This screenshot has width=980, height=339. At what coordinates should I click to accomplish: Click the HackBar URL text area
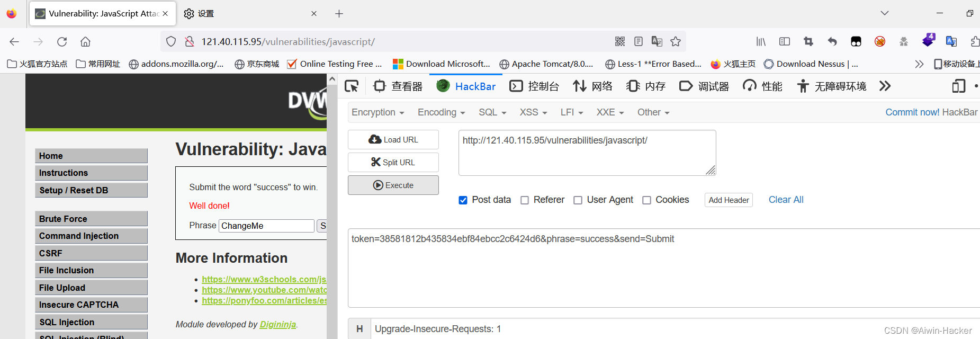pos(587,153)
